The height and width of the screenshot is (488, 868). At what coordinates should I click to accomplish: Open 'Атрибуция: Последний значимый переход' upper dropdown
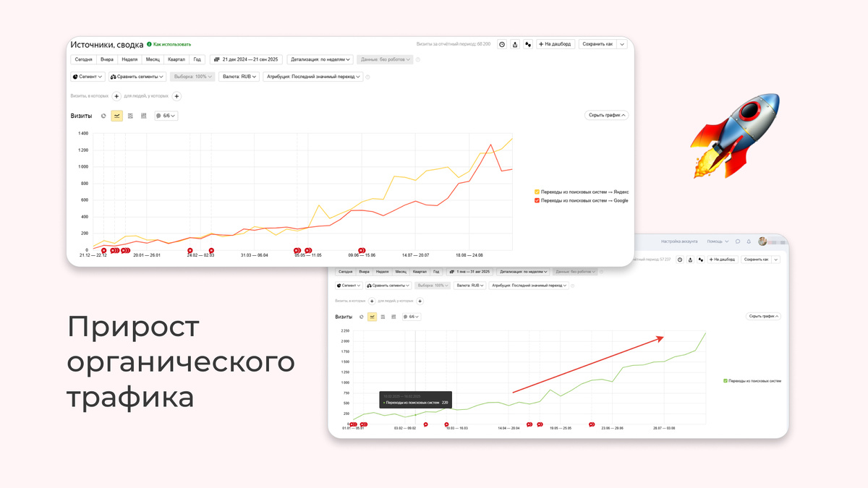pos(313,77)
